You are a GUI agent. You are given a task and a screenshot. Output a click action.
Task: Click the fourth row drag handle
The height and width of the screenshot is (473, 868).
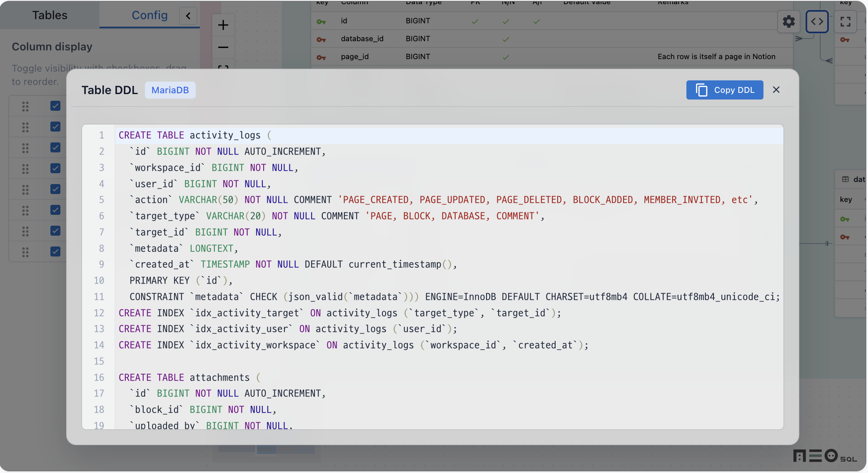pyautogui.click(x=25, y=169)
